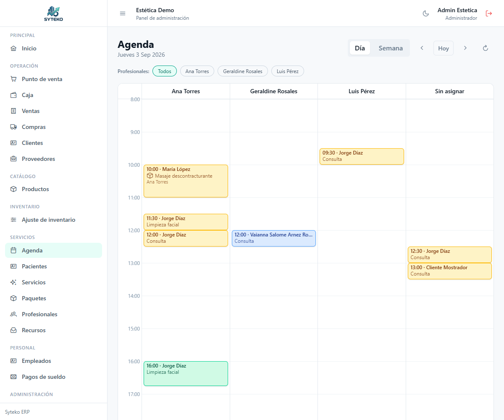Open 13:00 Cliente Mostrador appointment

[x=450, y=271]
